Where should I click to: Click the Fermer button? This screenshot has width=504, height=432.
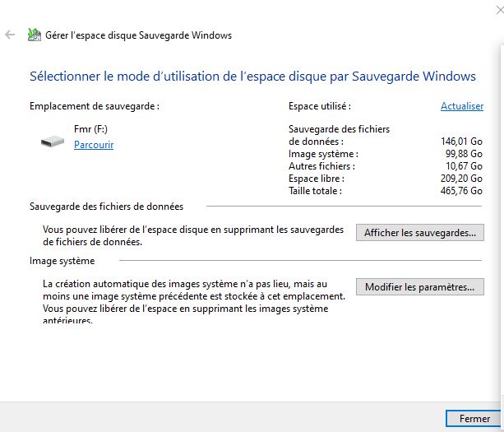474,419
